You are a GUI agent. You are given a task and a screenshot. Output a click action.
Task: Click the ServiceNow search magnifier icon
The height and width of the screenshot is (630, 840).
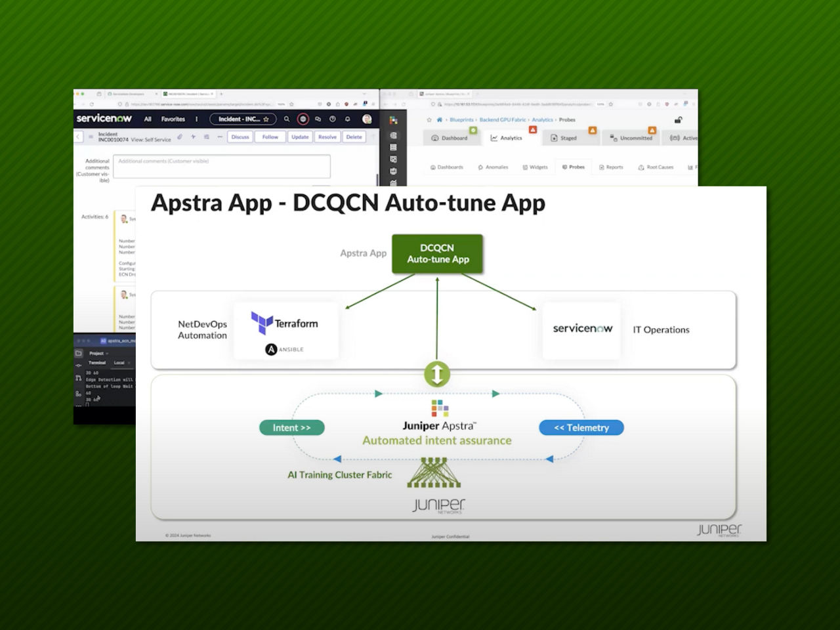coord(287,119)
